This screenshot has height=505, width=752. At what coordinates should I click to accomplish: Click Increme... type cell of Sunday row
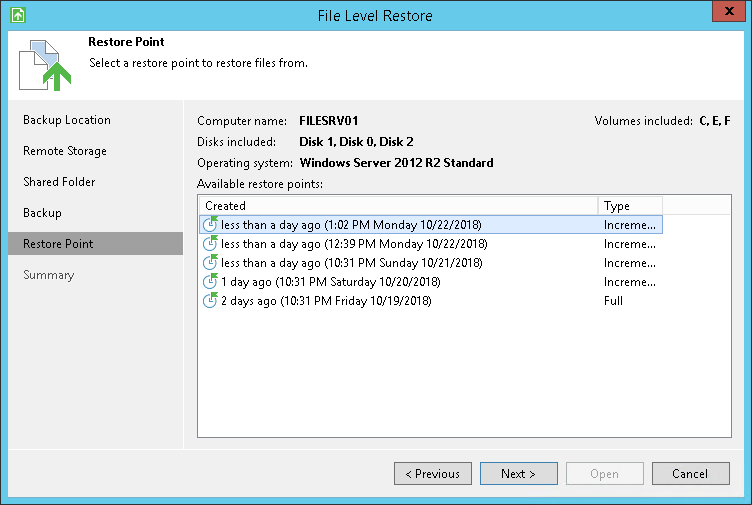(630, 263)
